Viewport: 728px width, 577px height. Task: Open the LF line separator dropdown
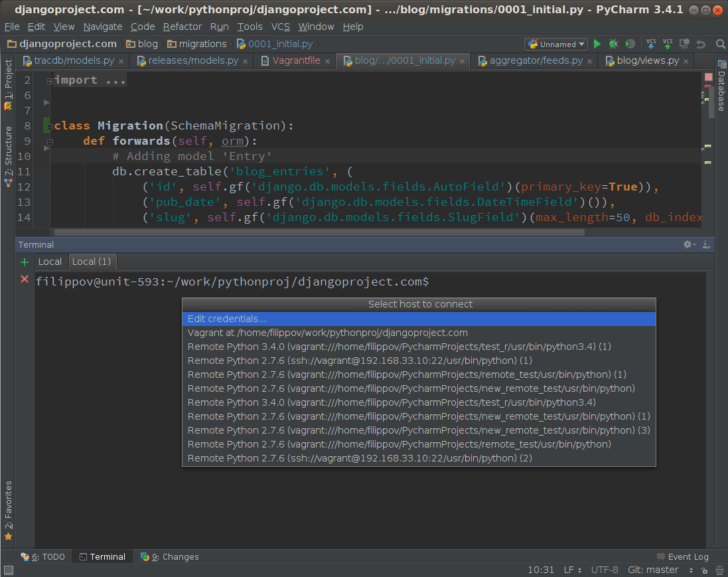[x=571, y=570]
